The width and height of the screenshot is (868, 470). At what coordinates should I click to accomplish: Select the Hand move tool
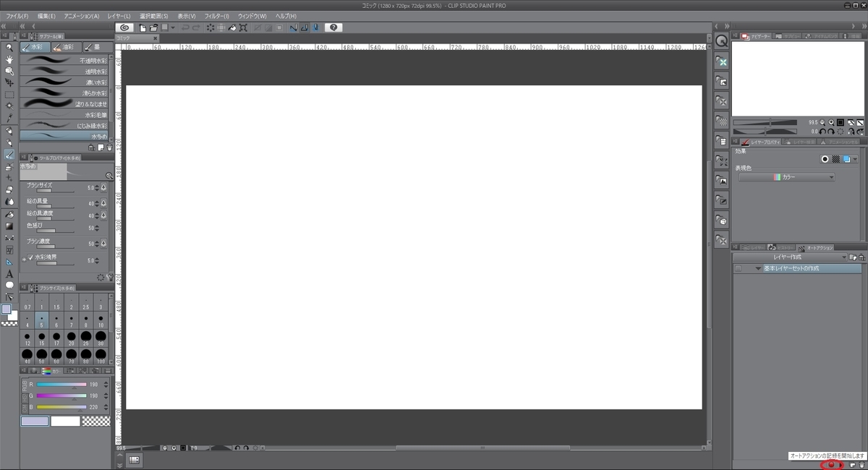(x=9, y=59)
